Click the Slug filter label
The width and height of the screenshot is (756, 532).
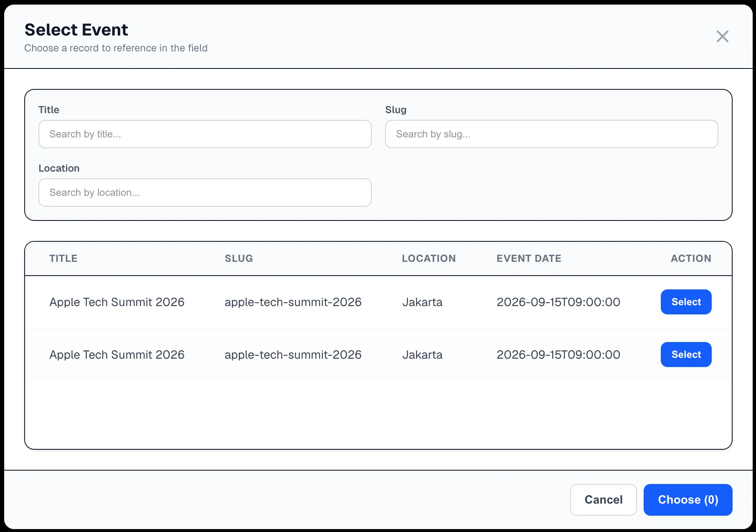(396, 110)
